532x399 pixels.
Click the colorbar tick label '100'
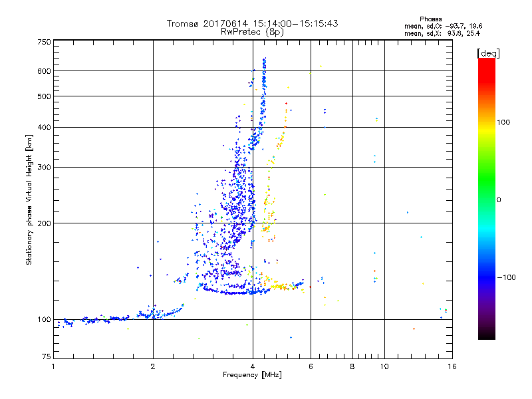pos(503,122)
